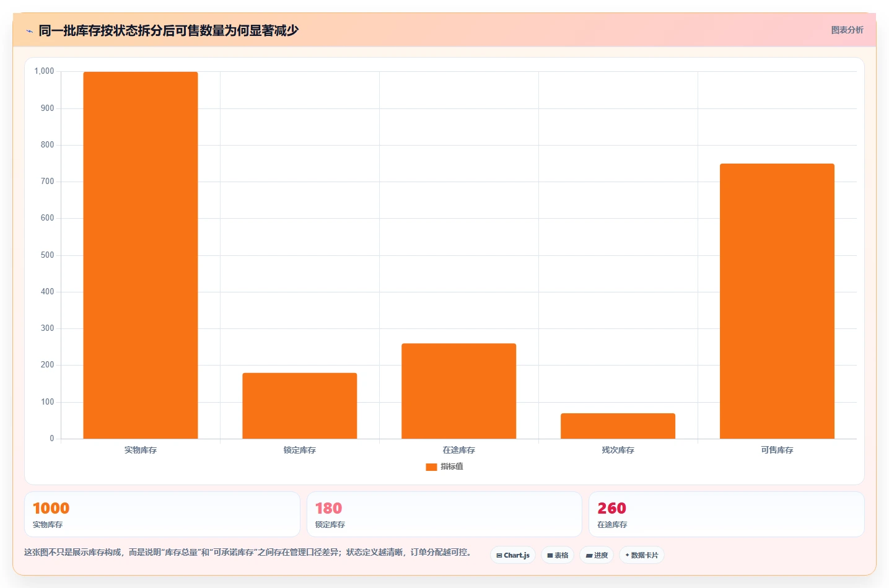Click the 表格 tag

(x=558, y=555)
